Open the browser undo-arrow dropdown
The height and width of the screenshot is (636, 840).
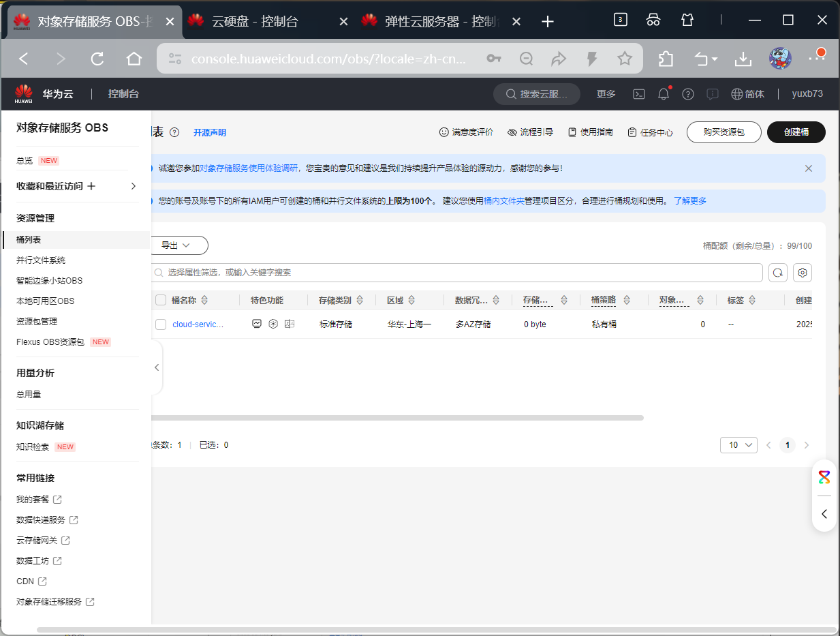tap(706, 59)
